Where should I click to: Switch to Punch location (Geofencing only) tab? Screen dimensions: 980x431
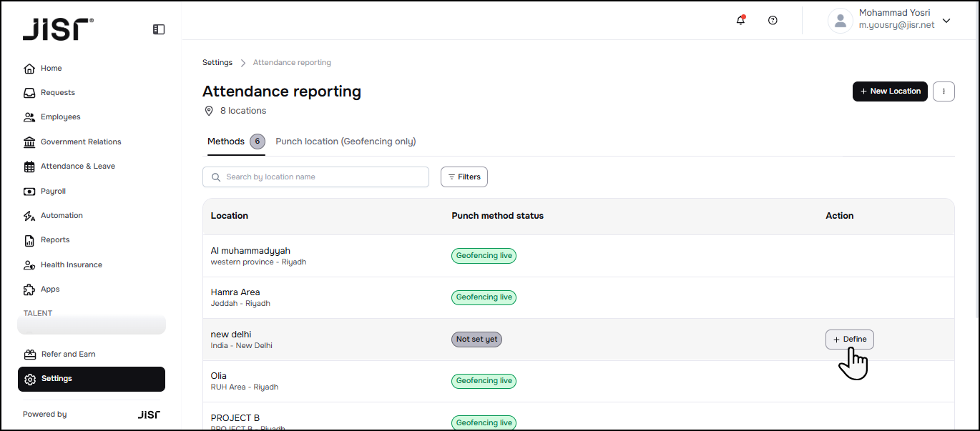[346, 142]
